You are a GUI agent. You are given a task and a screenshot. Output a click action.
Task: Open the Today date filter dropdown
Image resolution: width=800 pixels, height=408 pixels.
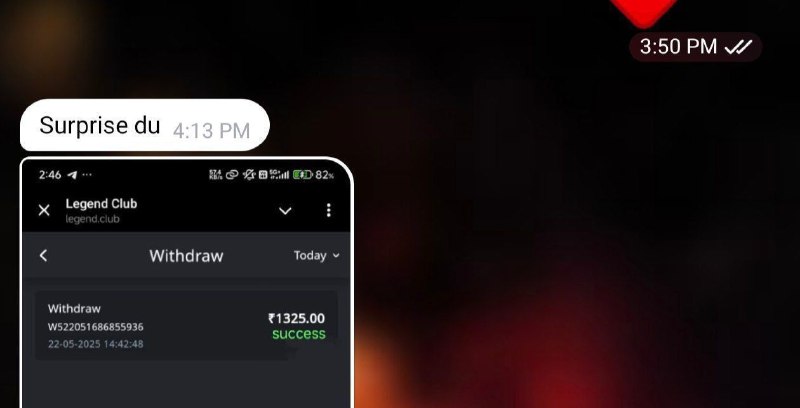[x=316, y=256]
